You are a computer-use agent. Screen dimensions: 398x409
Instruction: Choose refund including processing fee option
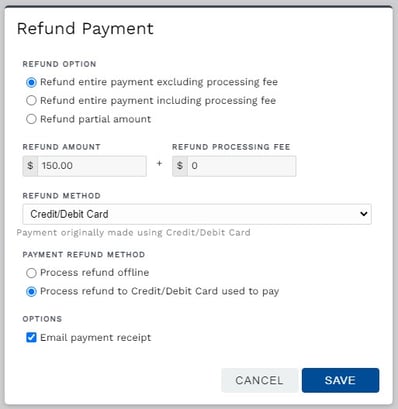click(31, 100)
